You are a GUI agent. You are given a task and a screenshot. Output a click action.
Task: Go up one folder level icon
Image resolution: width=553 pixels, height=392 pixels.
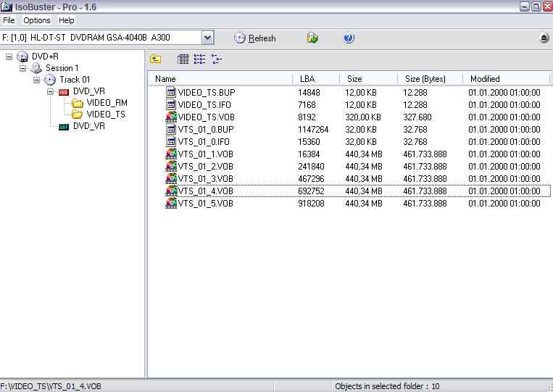[156, 59]
